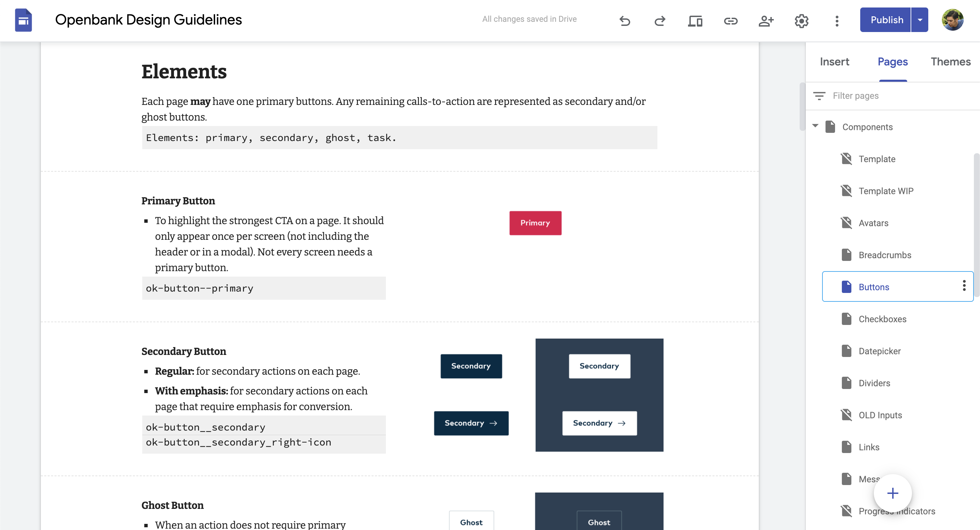Open share with others icon
The width and height of the screenshot is (980, 530).
(766, 20)
